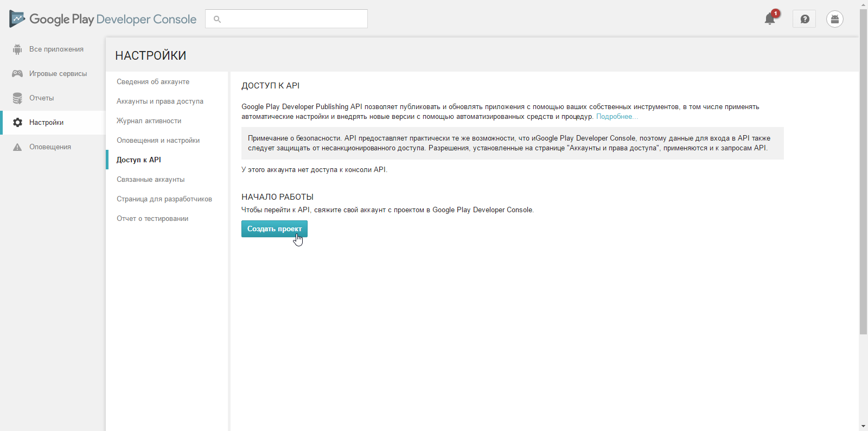Open Страница для разработчиков page
This screenshot has height=431, width=868.
coord(164,199)
